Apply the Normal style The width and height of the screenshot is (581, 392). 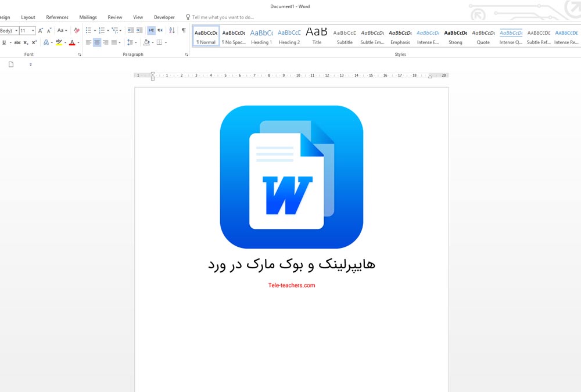pyautogui.click(x=206, y=36)
